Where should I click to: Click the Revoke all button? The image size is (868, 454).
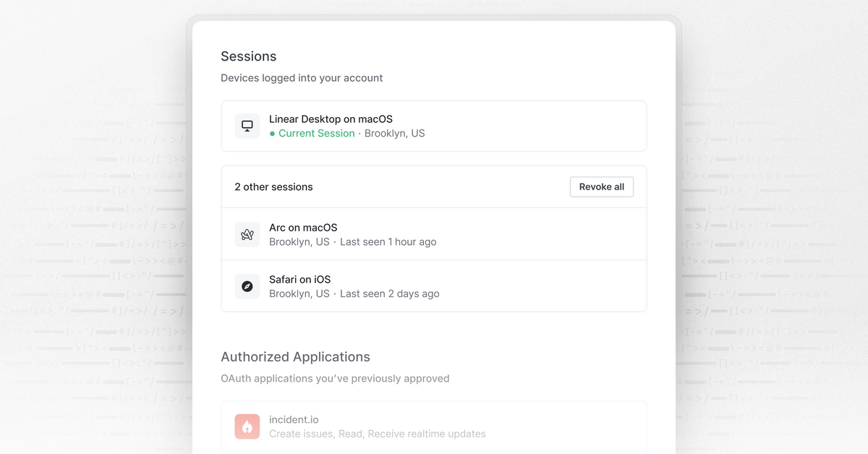(601, 187)
